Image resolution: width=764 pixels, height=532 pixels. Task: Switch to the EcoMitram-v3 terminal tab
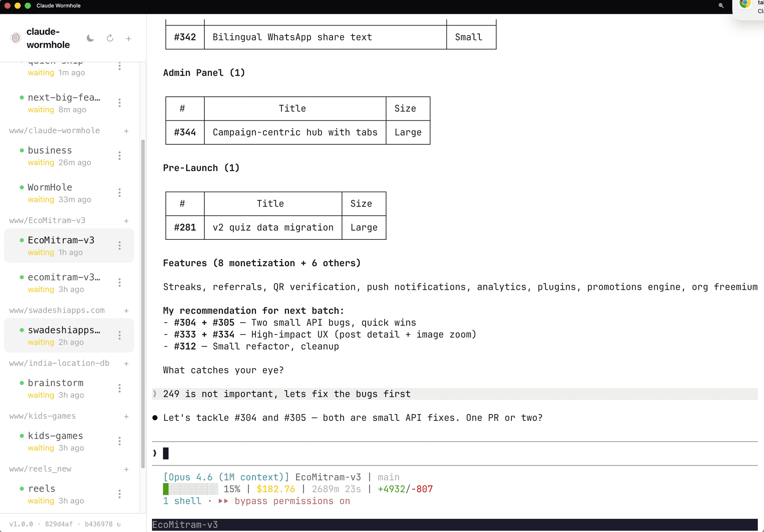185,525
